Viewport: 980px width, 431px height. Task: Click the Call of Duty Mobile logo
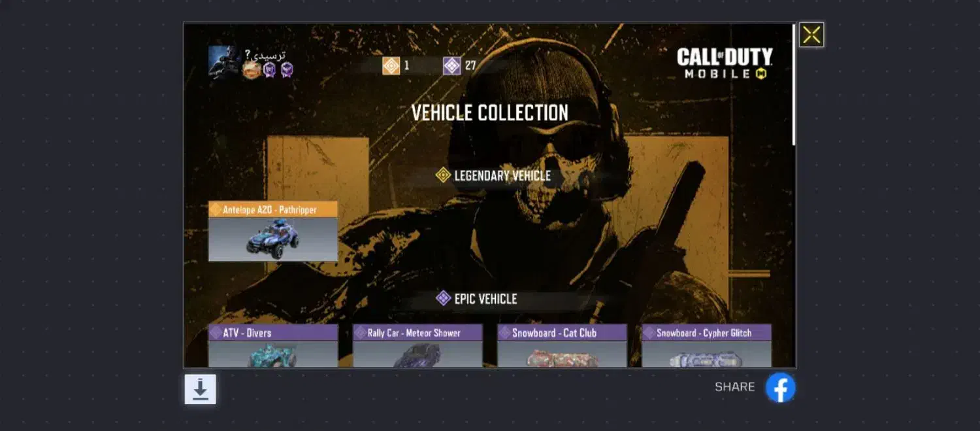725,63
